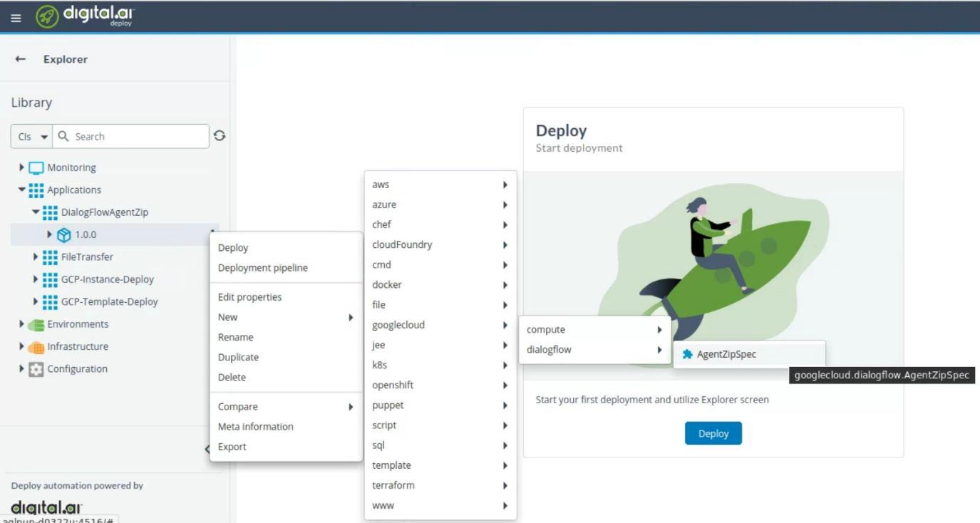Screen dimensions: 980x523
Task: Open the cloudFoundry submenu
Action: pos(440,244)
